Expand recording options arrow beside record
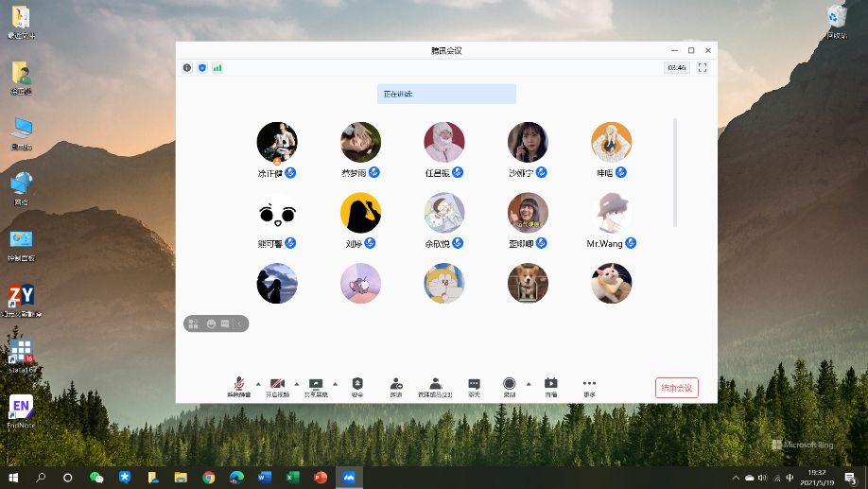 click(x=529, y=383)
